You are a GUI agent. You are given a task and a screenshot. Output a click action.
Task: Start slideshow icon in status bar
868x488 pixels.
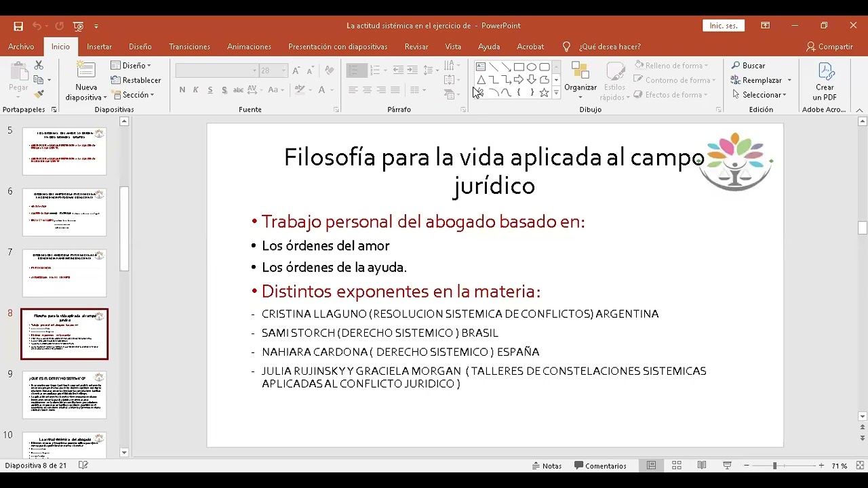727,466
